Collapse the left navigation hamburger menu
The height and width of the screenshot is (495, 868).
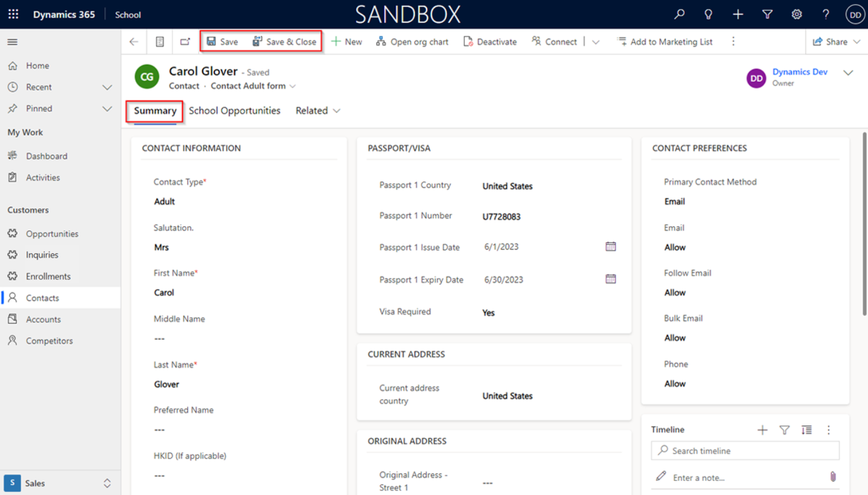pyautogui.click(x=12, y=42)
